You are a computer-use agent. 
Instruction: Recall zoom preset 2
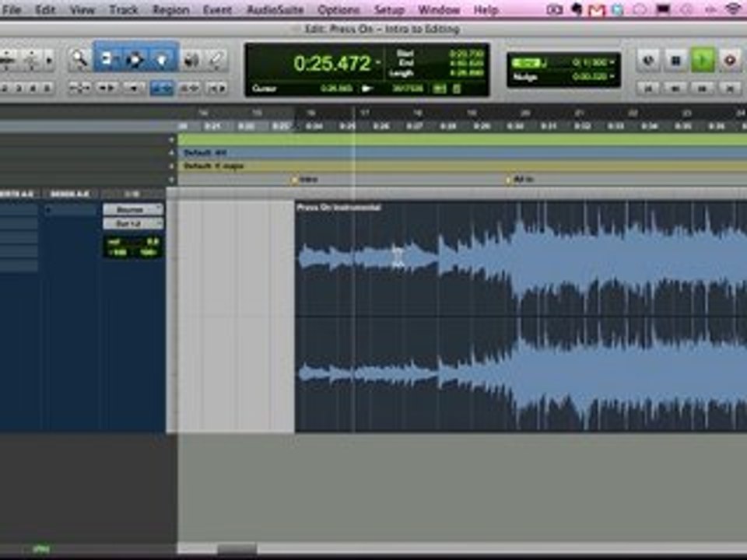pyautogui.click(x=5, y=88)
